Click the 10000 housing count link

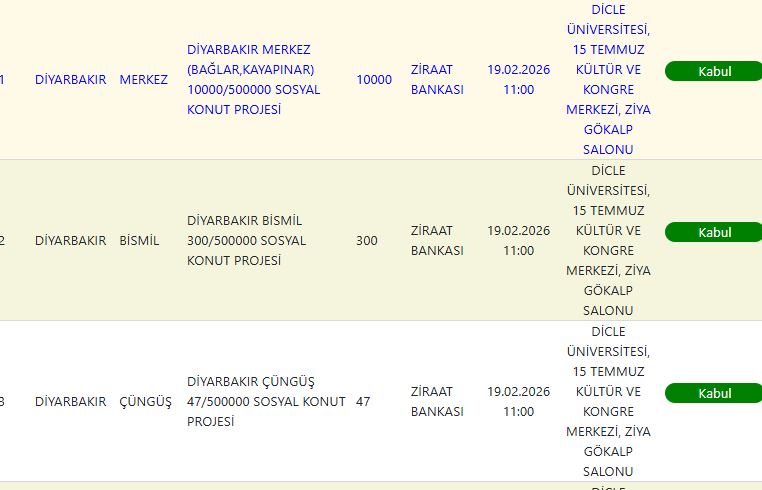click(374, 80)
